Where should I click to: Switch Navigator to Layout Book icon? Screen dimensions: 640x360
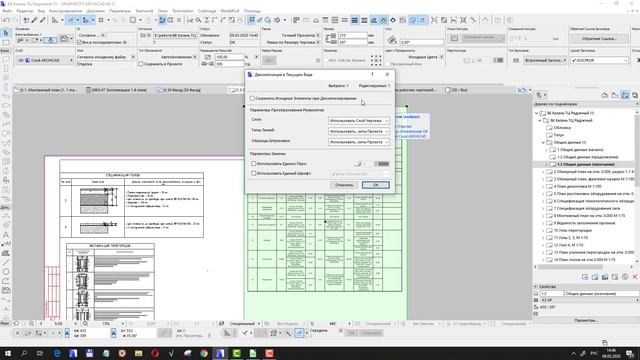point(625,95)
